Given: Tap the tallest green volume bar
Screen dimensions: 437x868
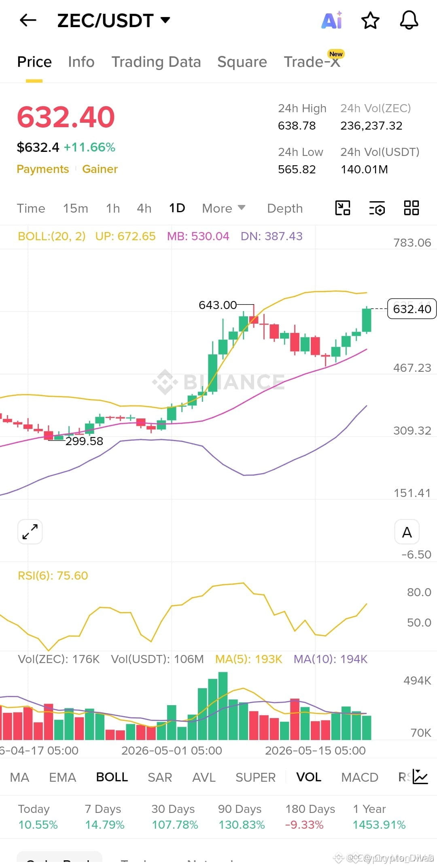Looking at the screenshot, I should (223, 706).
